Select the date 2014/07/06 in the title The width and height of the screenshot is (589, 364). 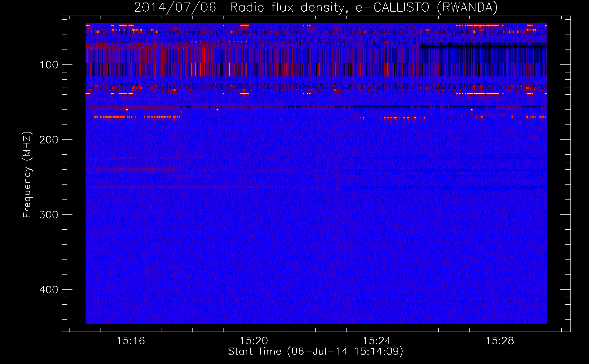click(x=175, y=7)
